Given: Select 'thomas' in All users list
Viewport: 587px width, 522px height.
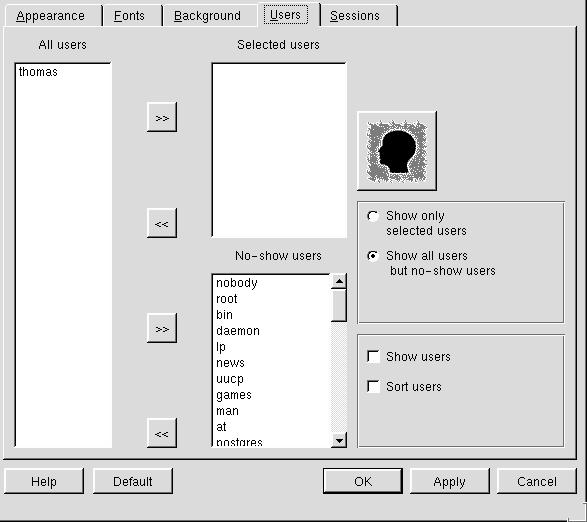Looking at the screenshot, I should pyautogui.click(x=63, y=72).
